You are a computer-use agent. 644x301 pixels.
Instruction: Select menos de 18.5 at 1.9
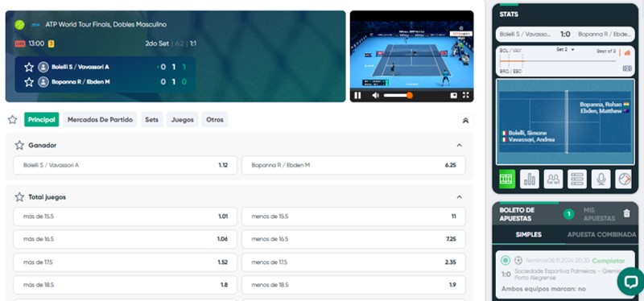pyautogui.click(x=353, y=285)
